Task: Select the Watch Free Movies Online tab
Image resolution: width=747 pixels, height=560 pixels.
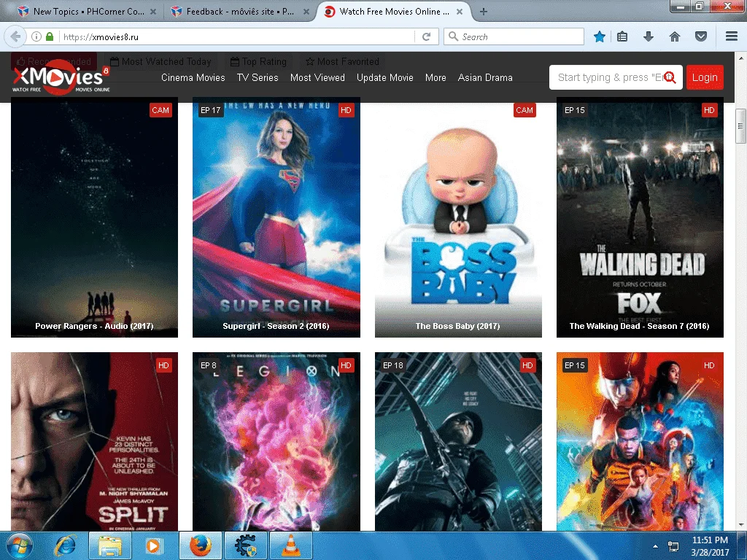Action: tap(392, 12)
